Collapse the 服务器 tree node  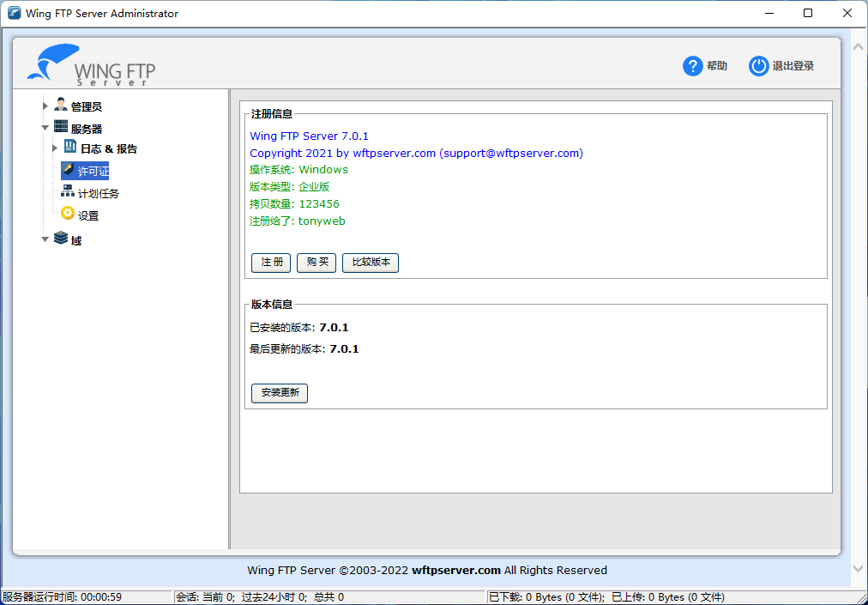[x=45, y=126]
